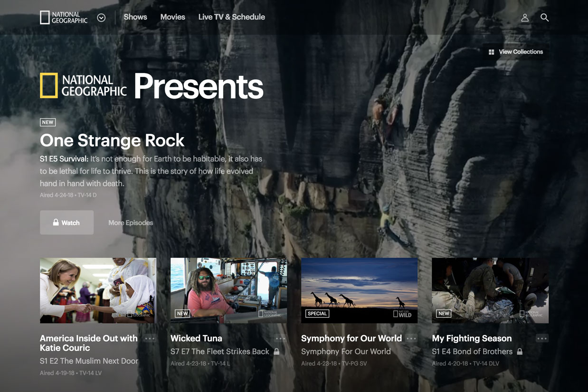Open more options for Wicked Tuna
The image size is (588, 392).
(x=280, y=339)
